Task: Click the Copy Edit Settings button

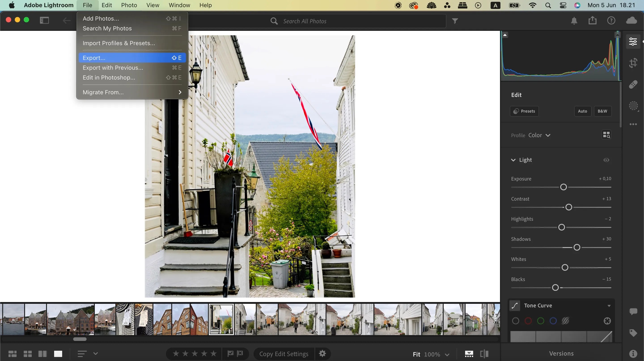Action: click(x=283, y=353)
